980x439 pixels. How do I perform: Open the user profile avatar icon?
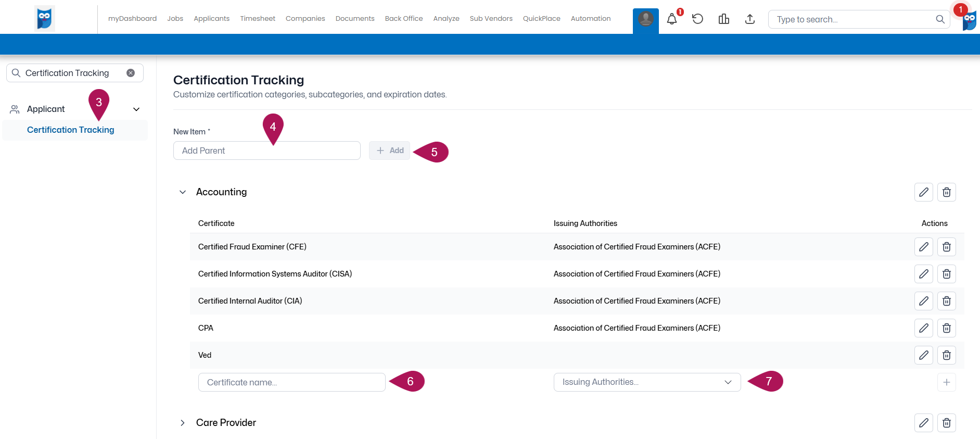coord(645,19)
